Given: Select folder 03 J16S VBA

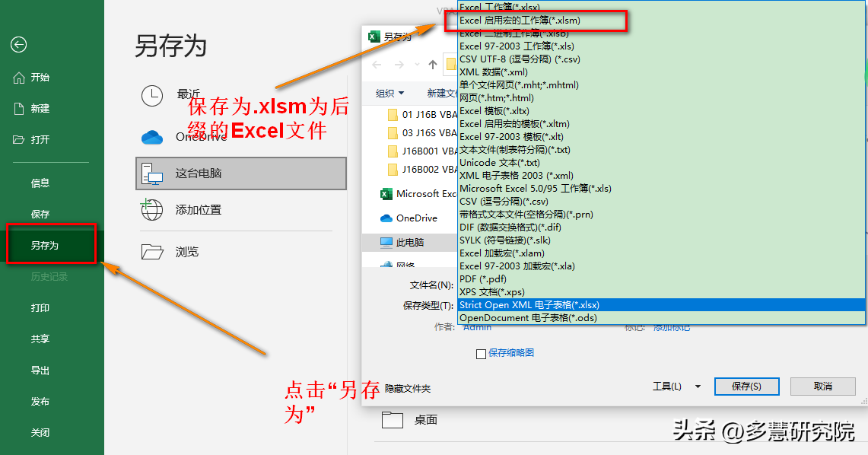Looking at the screenshot, I should (422, 133).
